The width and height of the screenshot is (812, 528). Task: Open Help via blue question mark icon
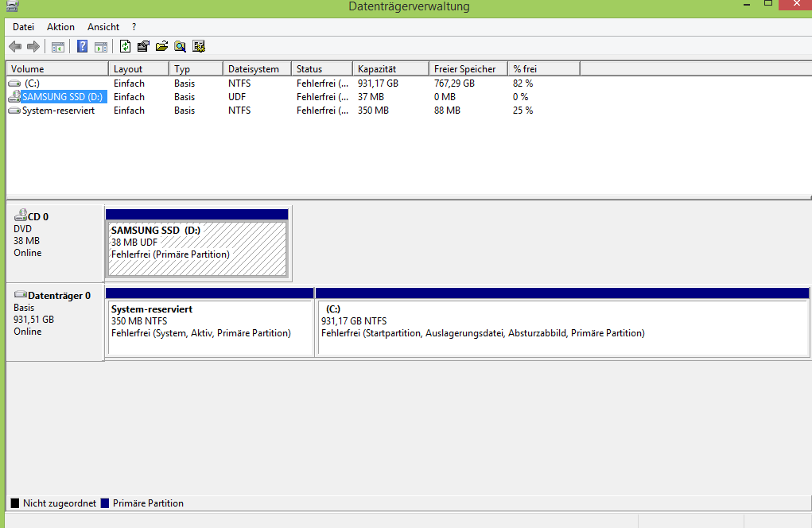click(x=83, y=46)
